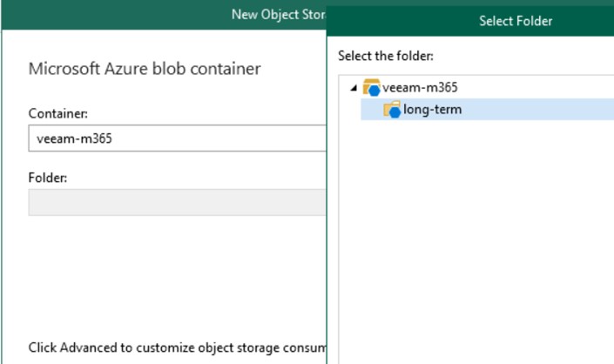Viewport: 614px width, 364px height.
Task: Click the "Click Advanced to customize" hint text
Action: pos(174,347)
